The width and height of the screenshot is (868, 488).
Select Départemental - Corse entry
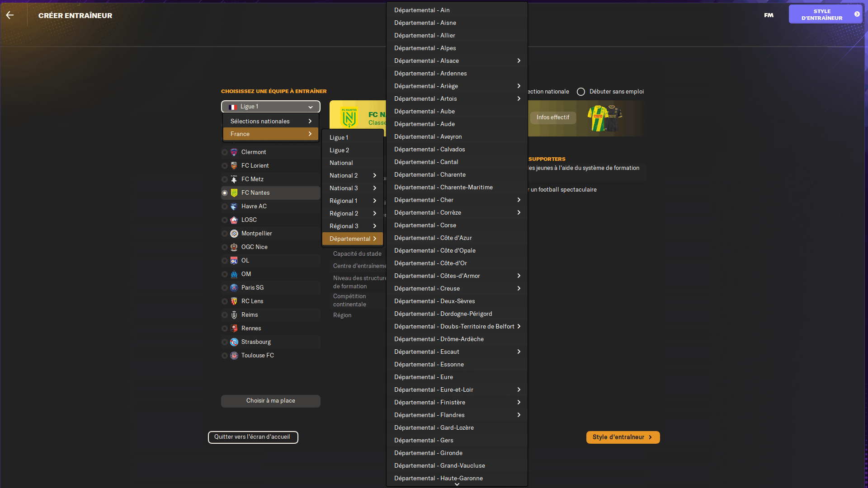pos(457,225)
